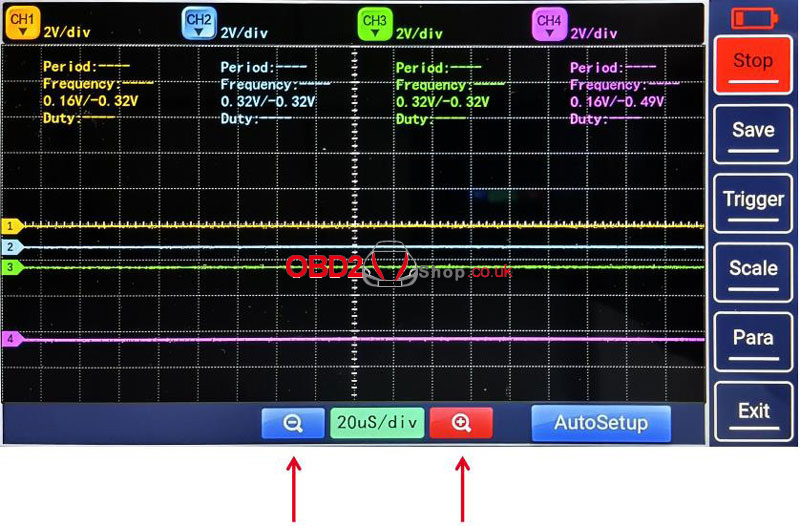Click the zoom out magnifier button
This screenshot has width=800, height=526.
tap(293, 423)
